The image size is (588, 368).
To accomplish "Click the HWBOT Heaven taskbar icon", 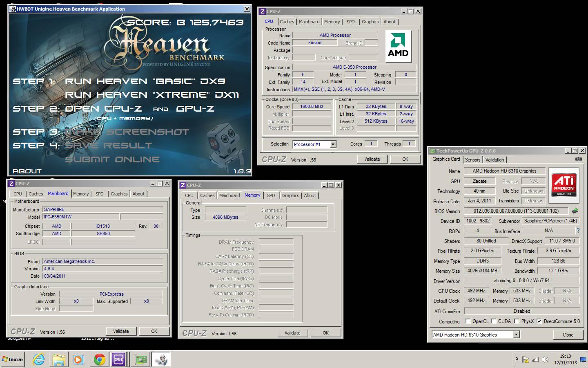I will click(161, 359).
